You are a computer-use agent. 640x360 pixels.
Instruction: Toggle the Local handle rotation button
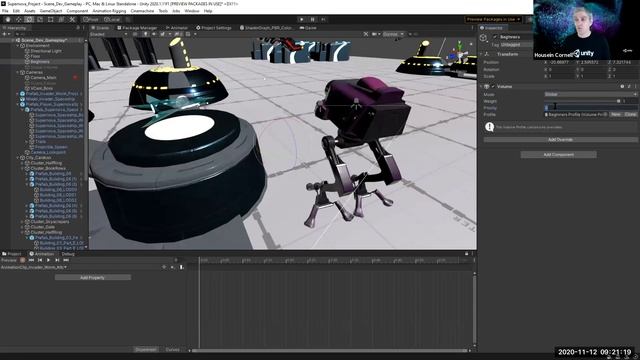pos(111,19)
